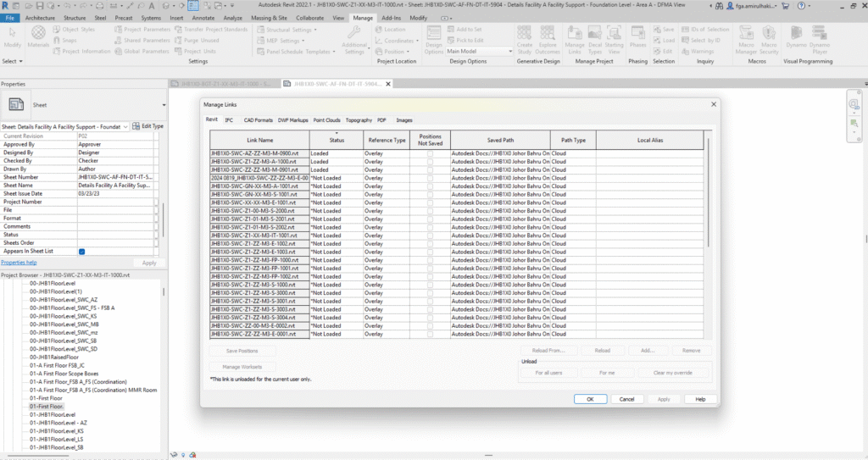The image size is (868, 460).
Task: Click the Macro Manager icon
Action: point(746,34)
